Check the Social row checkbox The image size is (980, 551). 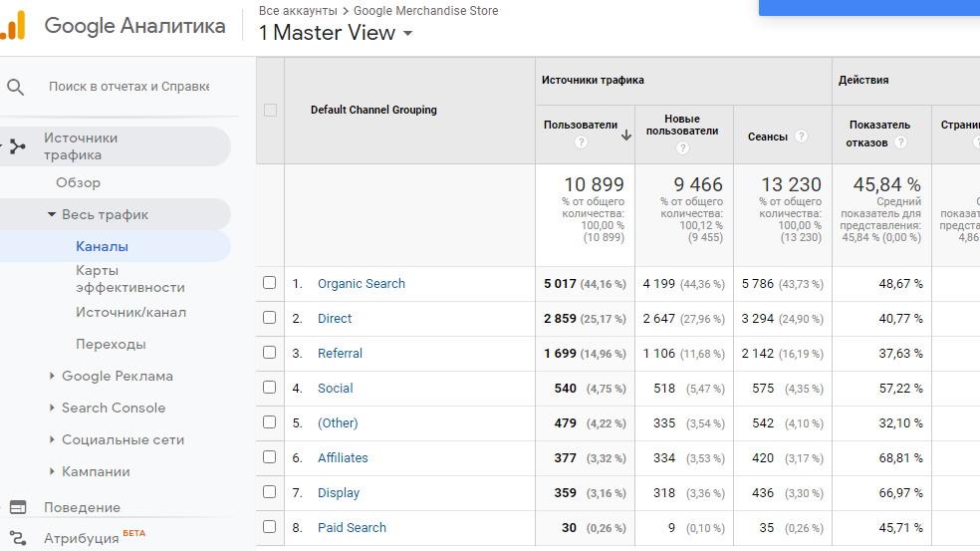click(269, 388)
